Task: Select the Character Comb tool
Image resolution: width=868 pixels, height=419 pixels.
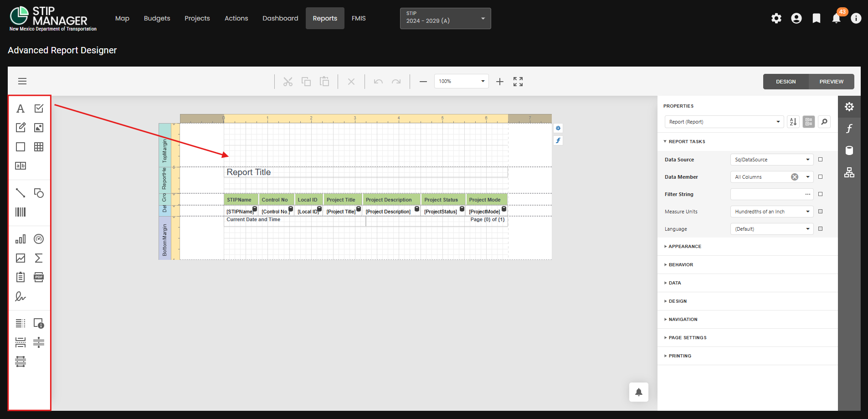Action: (x=21, y=166)
